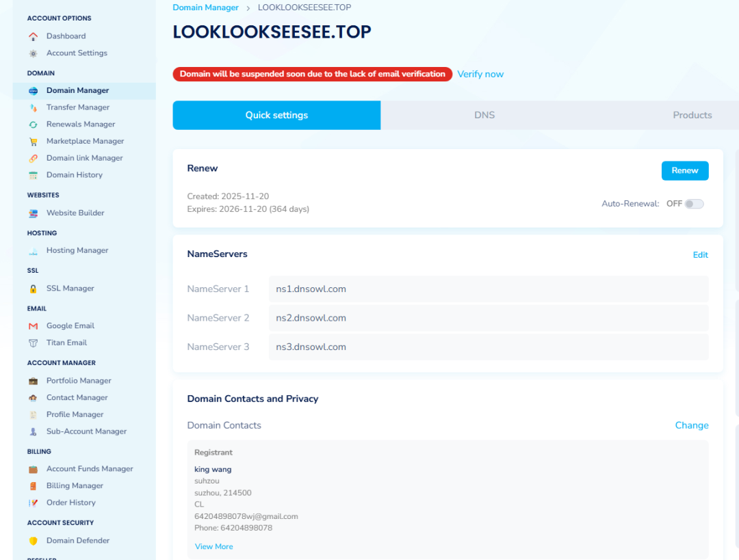
Task: Click the Domain Manager breadcrumb link
Action: click(x=205, y=8)
